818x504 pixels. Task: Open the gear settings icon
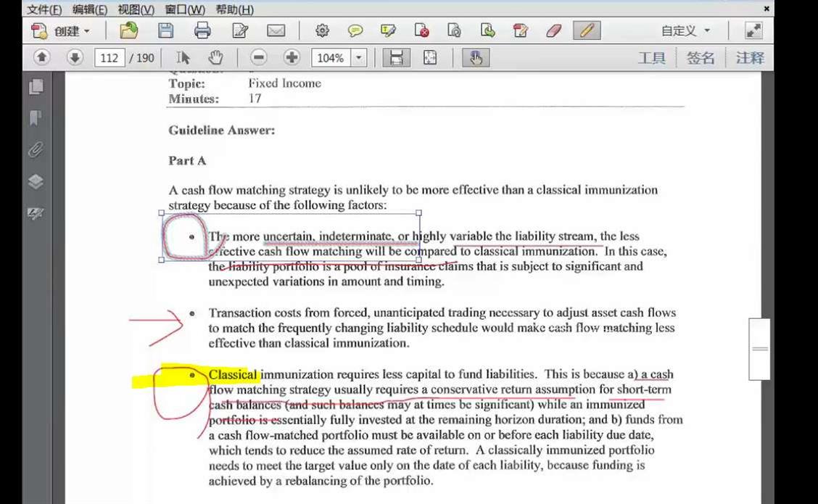(x=322, y=30)
